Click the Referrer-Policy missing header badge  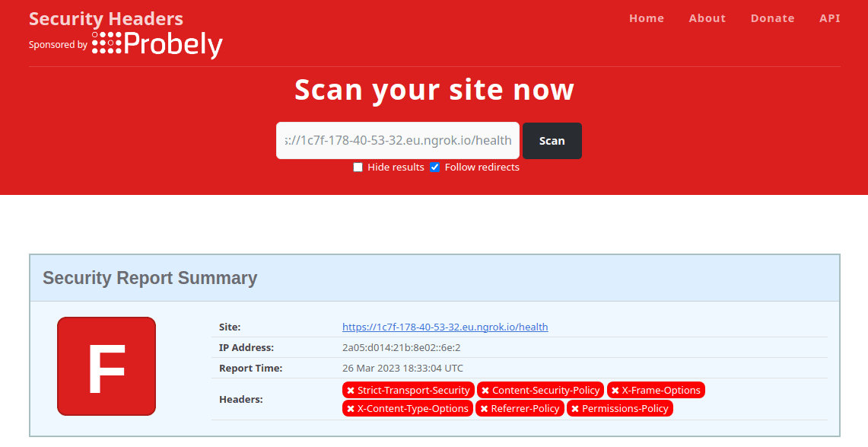pos(520,409)
